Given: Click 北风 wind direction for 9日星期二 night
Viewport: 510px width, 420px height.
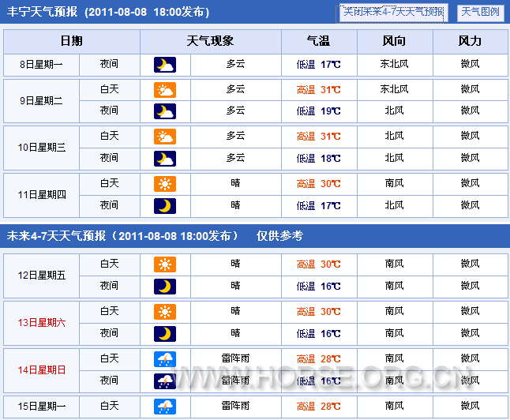Looking at the screenshot, I should [x=394, y=111].
